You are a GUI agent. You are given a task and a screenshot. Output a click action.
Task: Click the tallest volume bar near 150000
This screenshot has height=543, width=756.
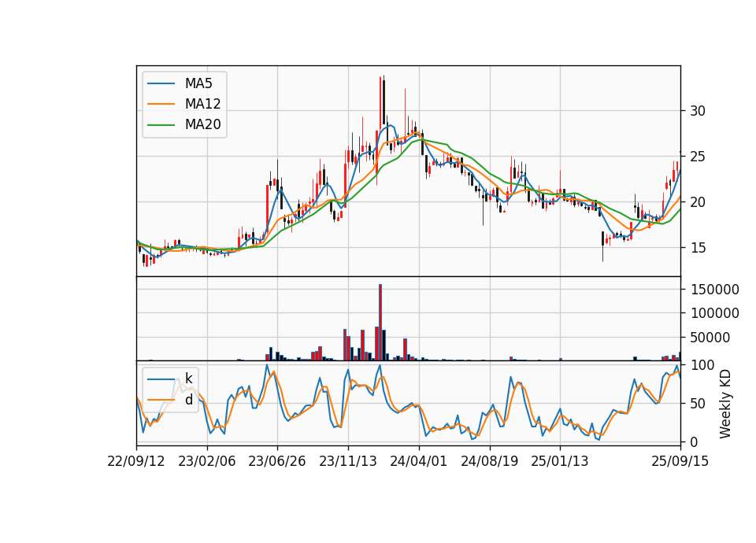pyautogui.click(x=380, y=323)
